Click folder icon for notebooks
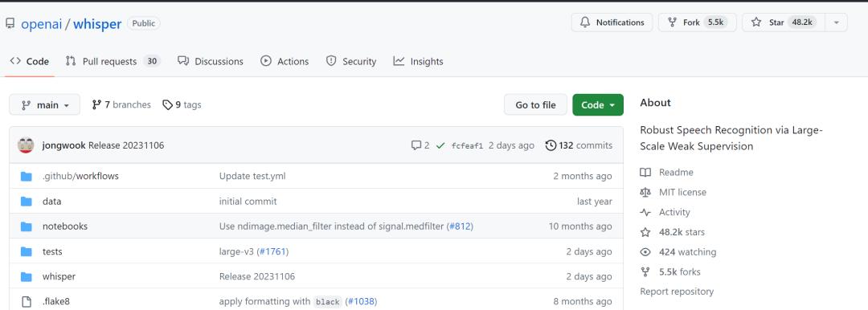Viewport: 868px width, 310px height. click(26, 226)
